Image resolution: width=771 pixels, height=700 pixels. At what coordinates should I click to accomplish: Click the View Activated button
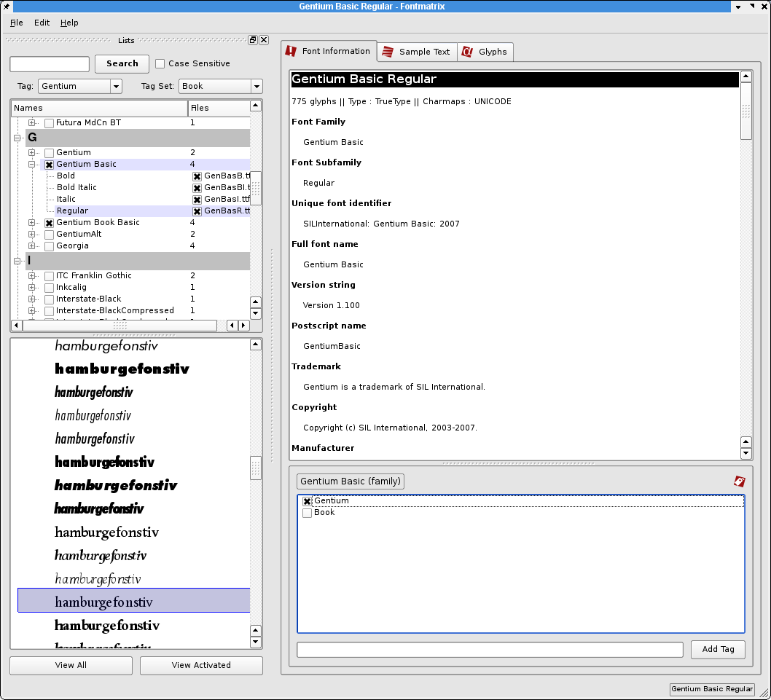[201, 665]
